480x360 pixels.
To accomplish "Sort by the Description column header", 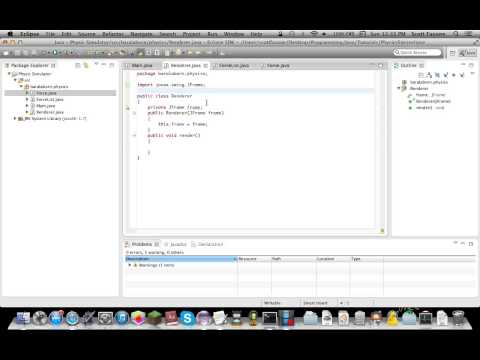I will pyautogui.click(x=181, y=259).
